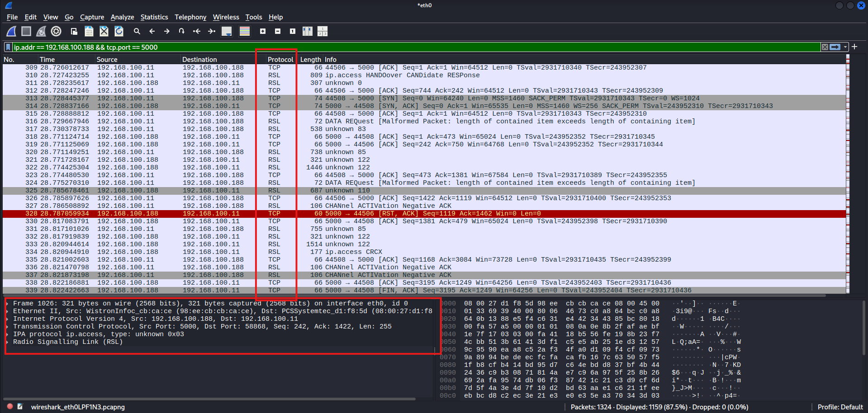Open the filter history dropdown
Screen dimensions: 868x413
point(845,47)
